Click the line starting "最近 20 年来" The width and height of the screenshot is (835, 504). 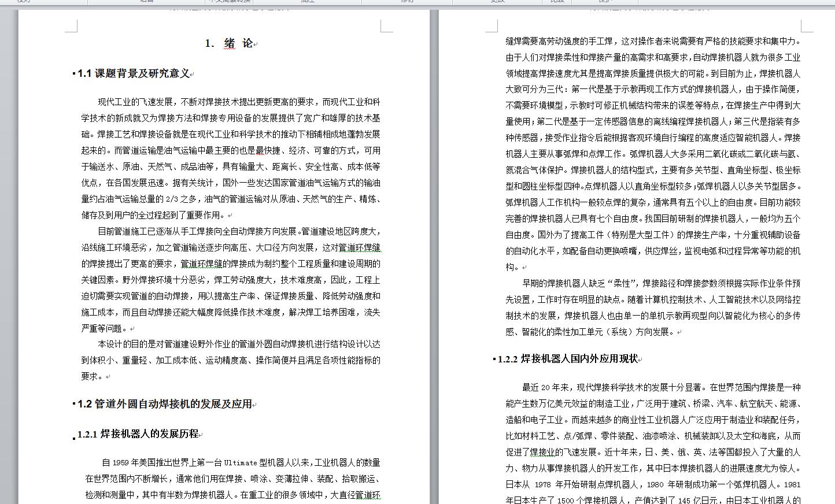(x=662, y=387)
